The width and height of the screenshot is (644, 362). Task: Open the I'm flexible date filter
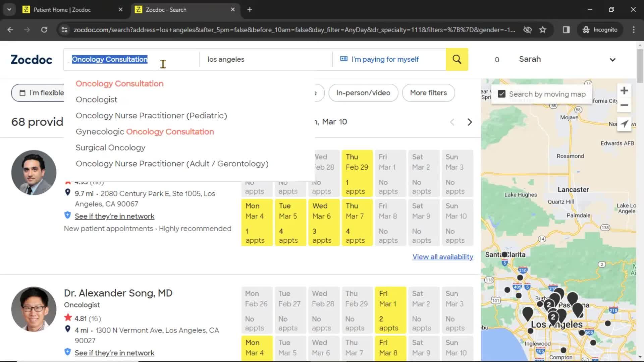click(42, 93)
